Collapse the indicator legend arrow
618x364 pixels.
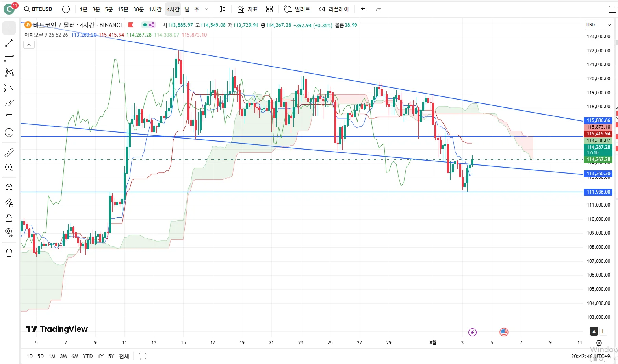pyautogui.click(x=29, y=45)
